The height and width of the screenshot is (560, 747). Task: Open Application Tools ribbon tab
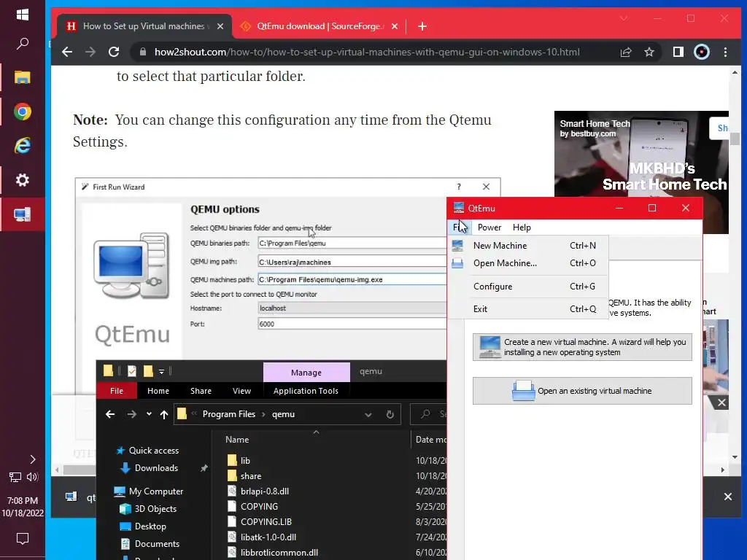coord(306,391)
